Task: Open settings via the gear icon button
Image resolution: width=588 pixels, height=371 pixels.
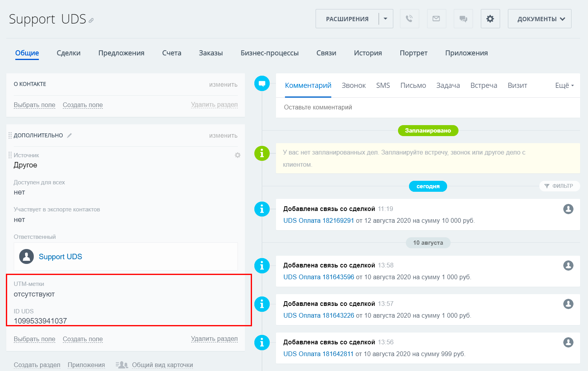Action: (490, 19)
